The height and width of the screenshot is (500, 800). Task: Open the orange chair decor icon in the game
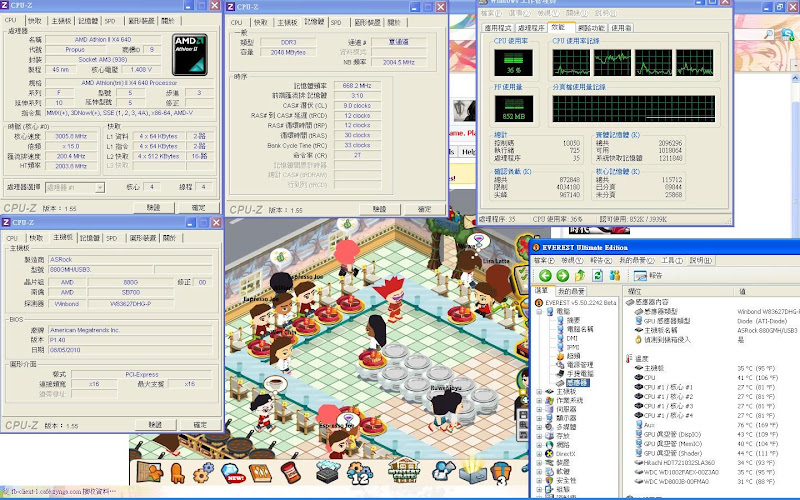point(177,473)
